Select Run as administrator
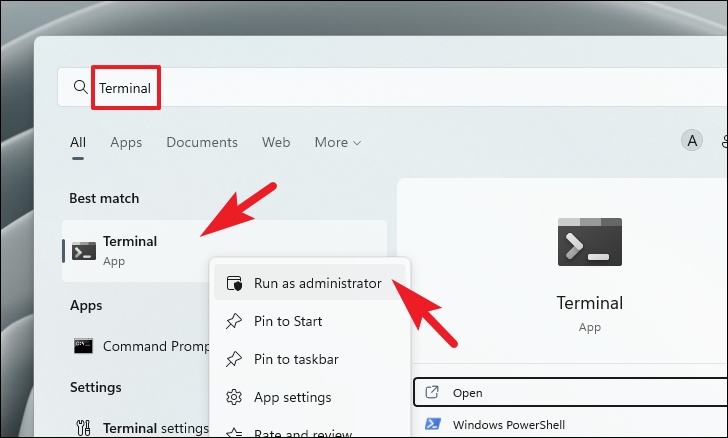The width and height of the screenshot is (728, 438). coord(310,283)
